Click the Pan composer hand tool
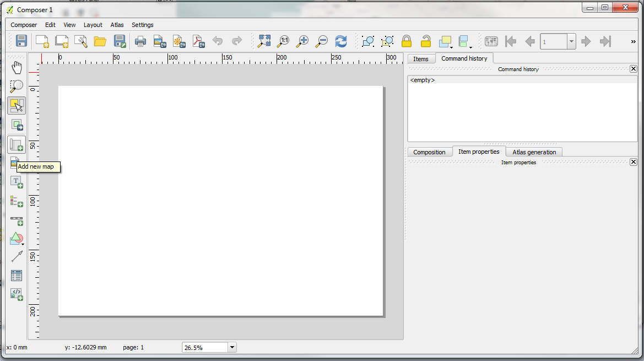 pos(17,68)
